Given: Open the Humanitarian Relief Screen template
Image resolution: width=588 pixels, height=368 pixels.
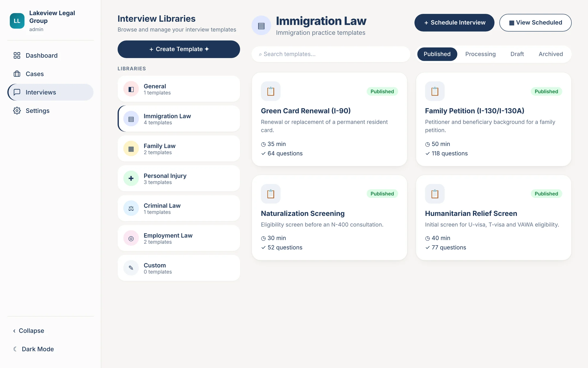Looking at the screenshot, I should pos(494,218).
